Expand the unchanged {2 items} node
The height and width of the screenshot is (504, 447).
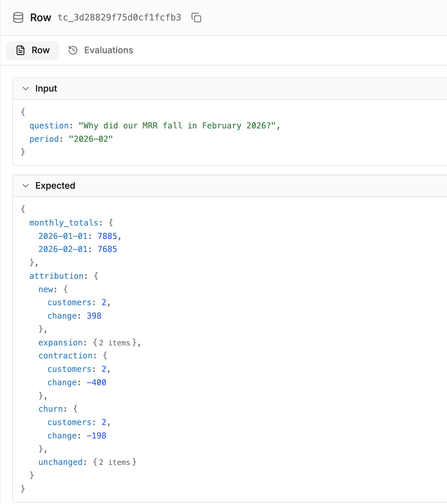pyautogui.click(x=115, y=462)
